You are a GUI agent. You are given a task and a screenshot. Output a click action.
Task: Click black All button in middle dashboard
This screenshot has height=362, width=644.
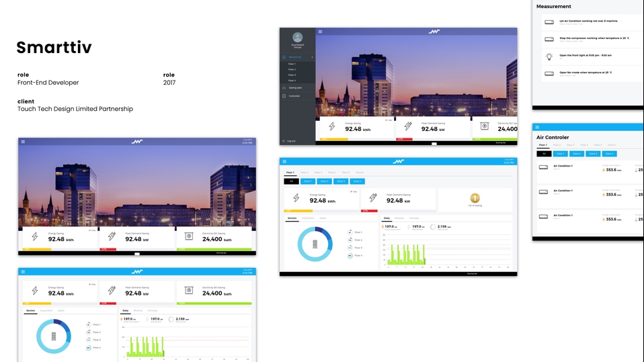point(291,181)
